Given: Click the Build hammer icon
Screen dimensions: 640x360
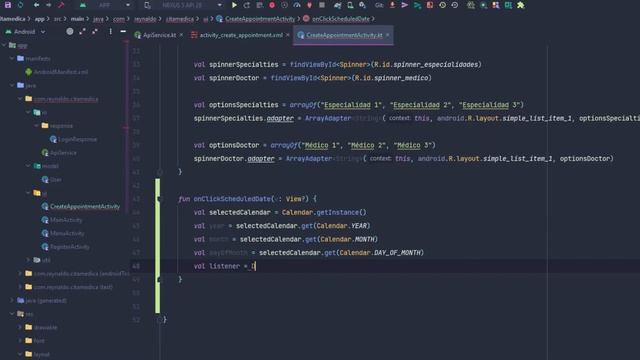Looking at the screenshot, I should [x=61, y=5].
